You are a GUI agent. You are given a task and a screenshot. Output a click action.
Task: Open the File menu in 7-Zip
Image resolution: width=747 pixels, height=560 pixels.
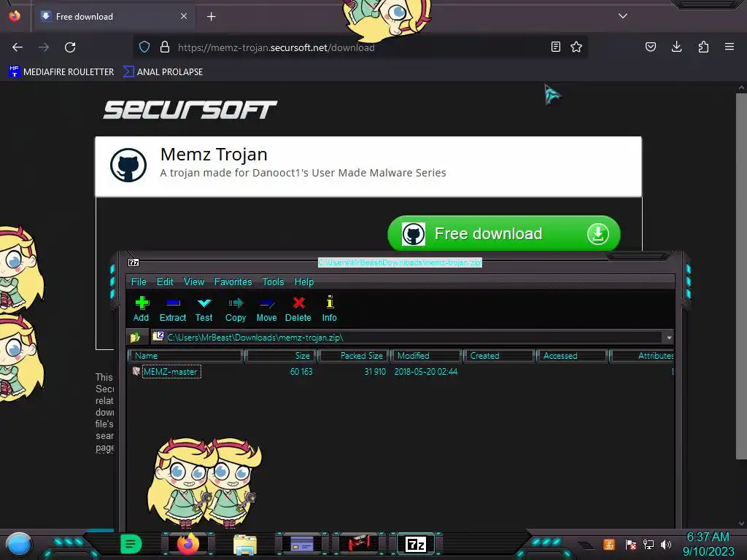point(139,282)
